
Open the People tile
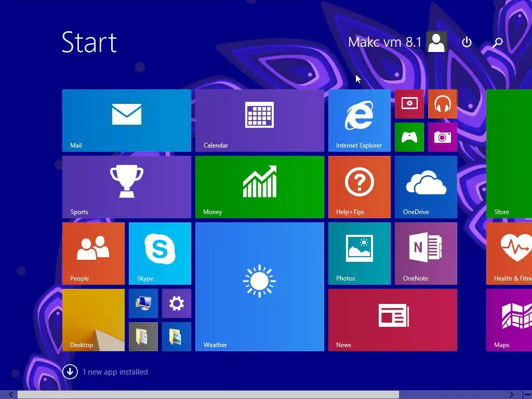click(x=94, y=254)
